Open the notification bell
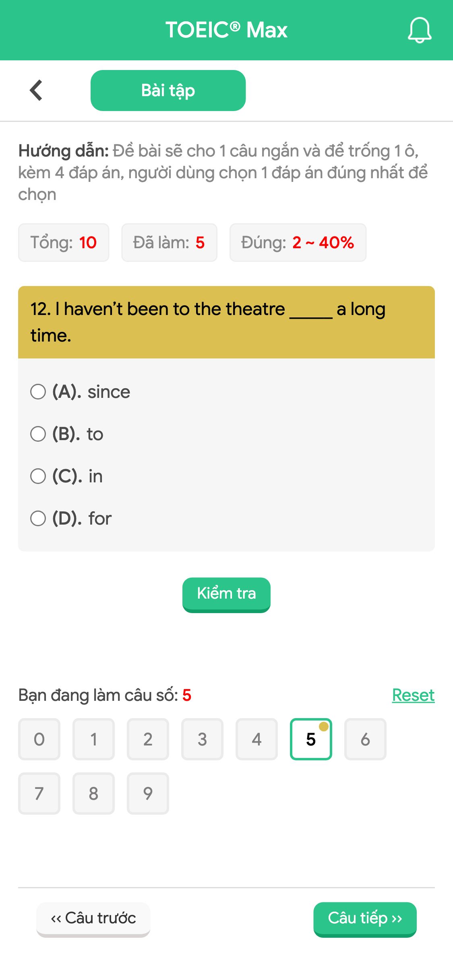453x980 pixels. [419, 30]
